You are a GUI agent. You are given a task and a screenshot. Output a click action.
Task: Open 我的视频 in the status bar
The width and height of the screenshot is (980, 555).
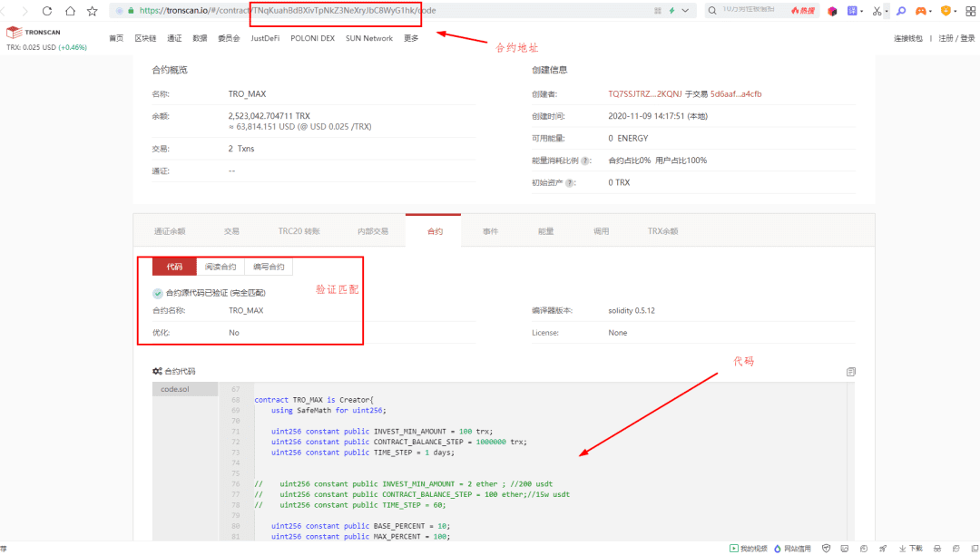(x=748, y=549)
